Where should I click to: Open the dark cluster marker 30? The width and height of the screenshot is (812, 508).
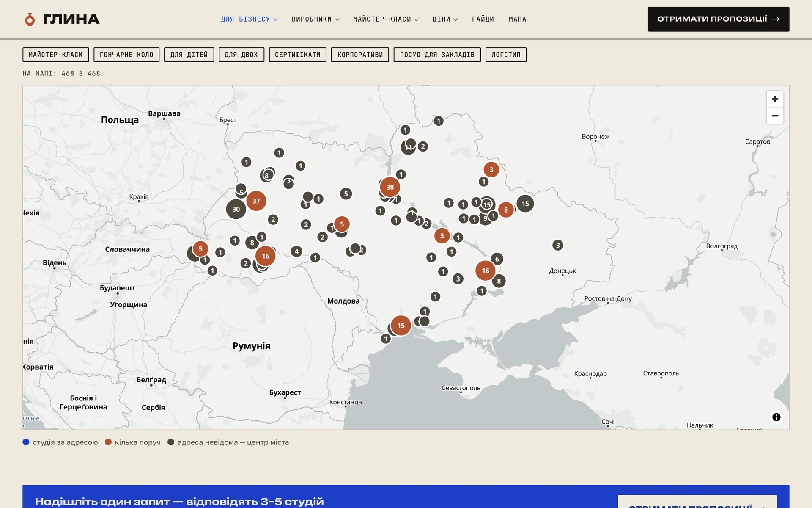[236, 209]
